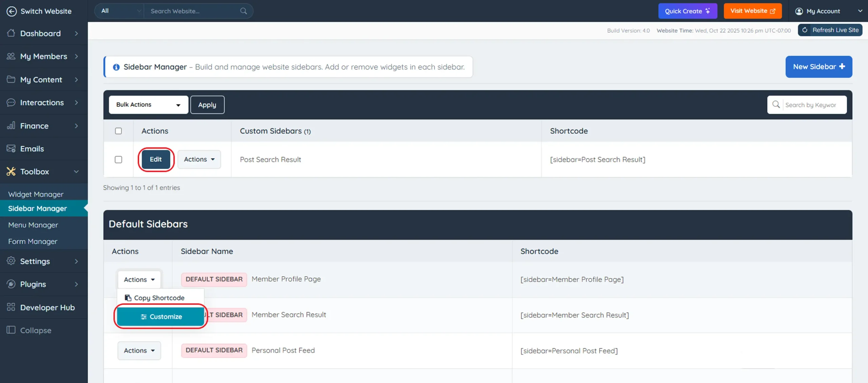Click the search magnifier icon in top bar

point(243,11)
